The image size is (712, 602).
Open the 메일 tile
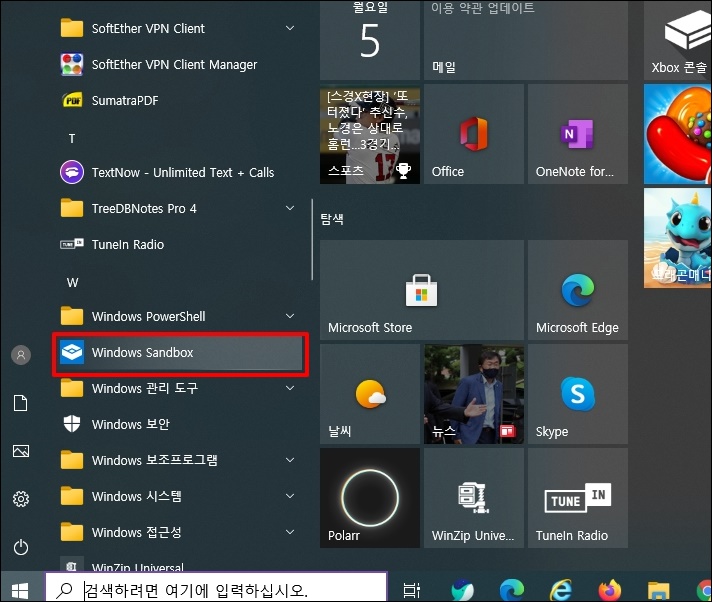point(526,41)
